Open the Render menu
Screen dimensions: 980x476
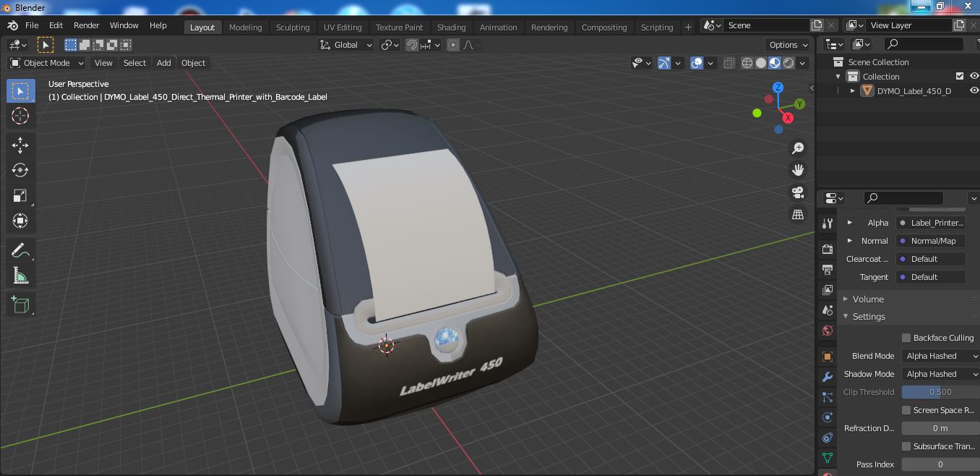[86, 25]
